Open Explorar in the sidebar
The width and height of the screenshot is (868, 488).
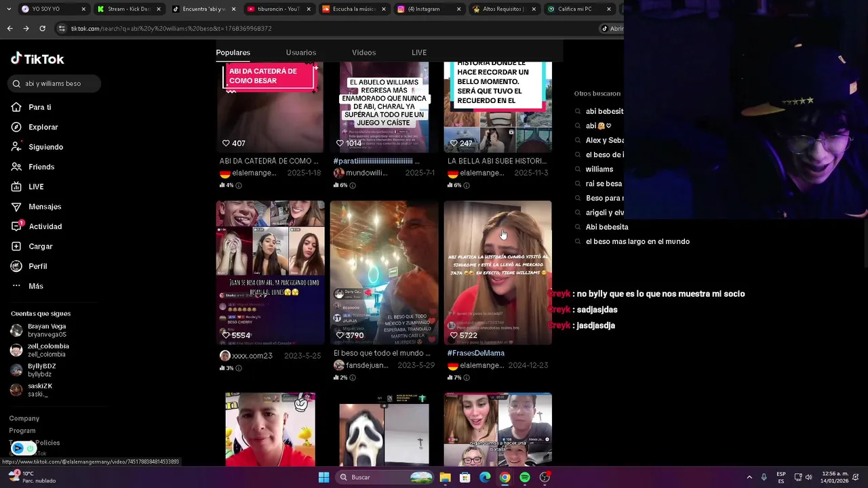coord(43,127)
